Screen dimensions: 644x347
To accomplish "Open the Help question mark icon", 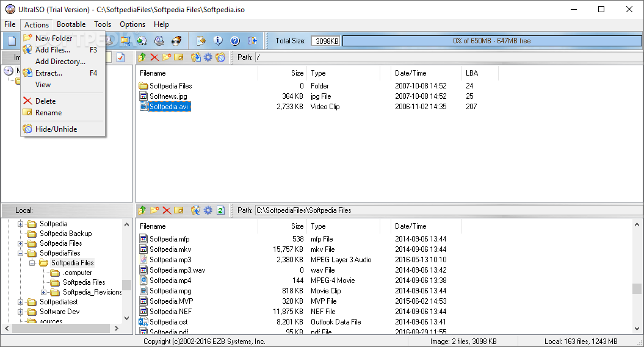I will tap(235, 41).
